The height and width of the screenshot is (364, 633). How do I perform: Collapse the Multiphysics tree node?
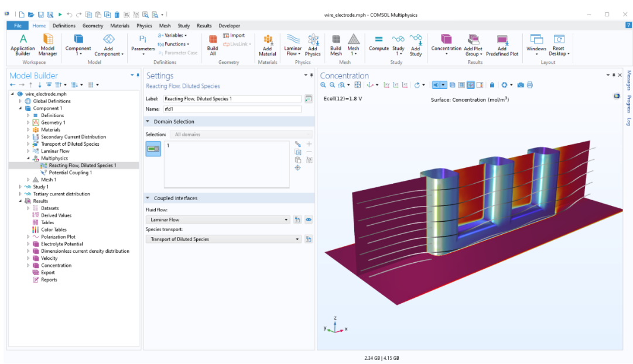(x=28, y=158)
